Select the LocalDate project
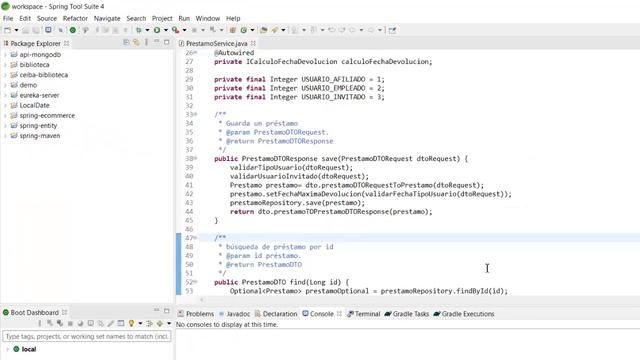This screenshot has height=360, width=640. (x=34, y=105)
